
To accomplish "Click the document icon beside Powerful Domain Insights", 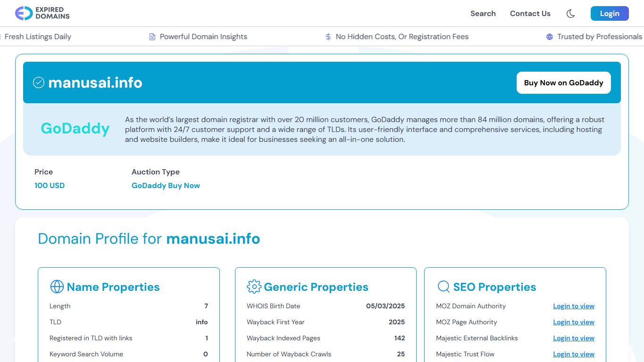I will pyautogui.click(x=152, y=37).
